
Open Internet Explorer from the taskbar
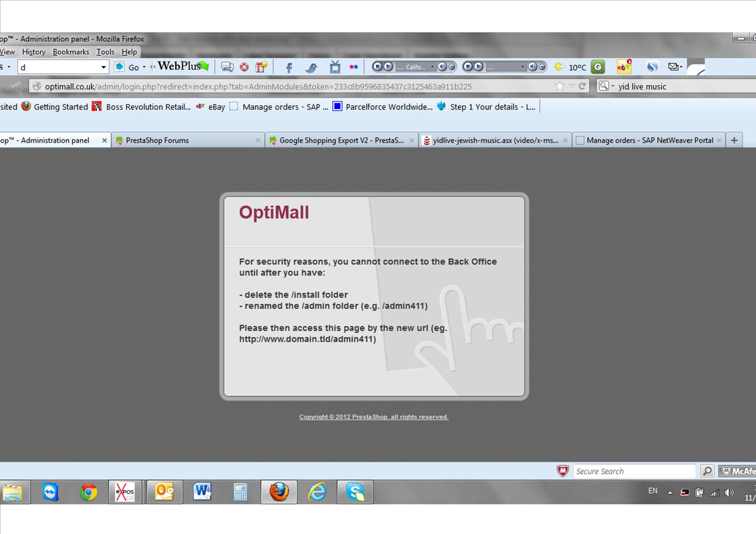(317, 492)
